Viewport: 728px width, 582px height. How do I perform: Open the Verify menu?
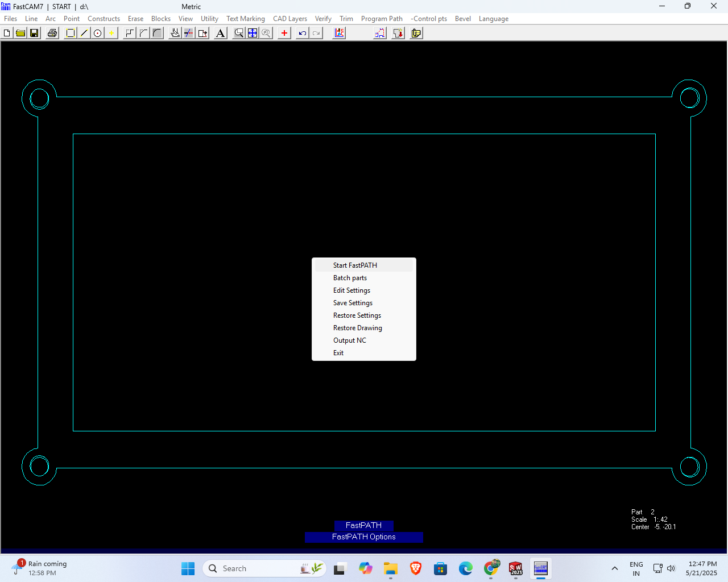323,19
